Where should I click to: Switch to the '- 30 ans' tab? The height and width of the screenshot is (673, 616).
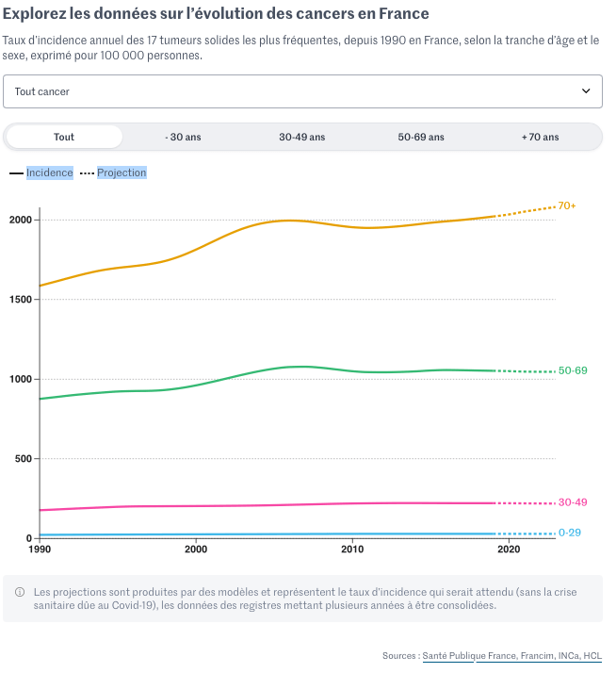tap(183, 137)
